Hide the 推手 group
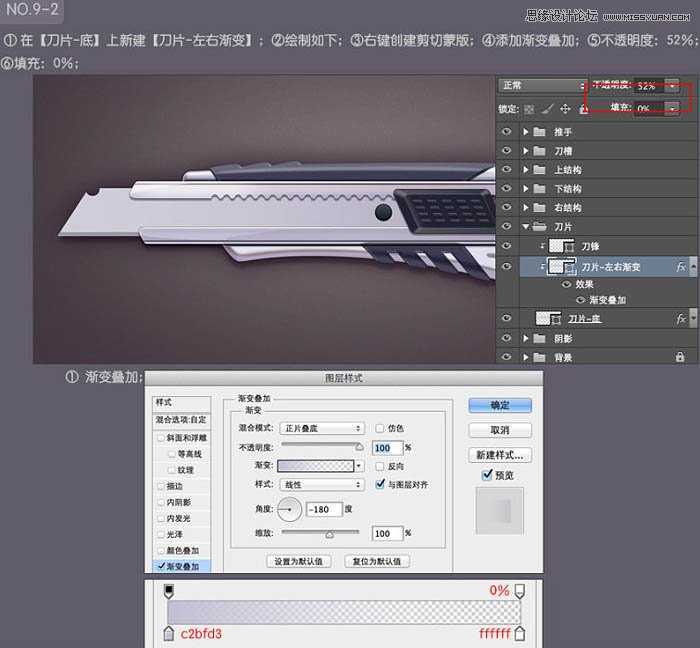 coord(506,131)
